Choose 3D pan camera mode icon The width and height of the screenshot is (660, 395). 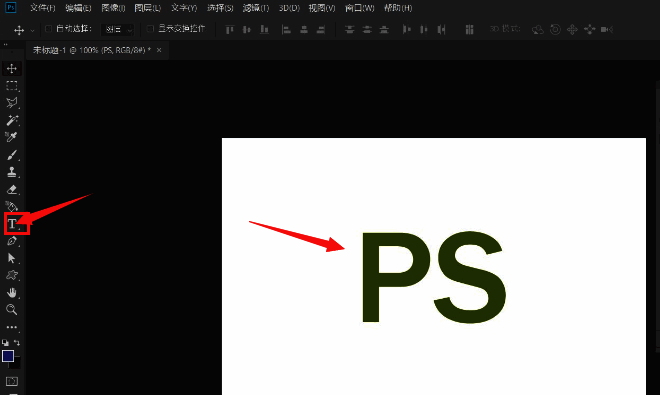click(x=572, y=29)
